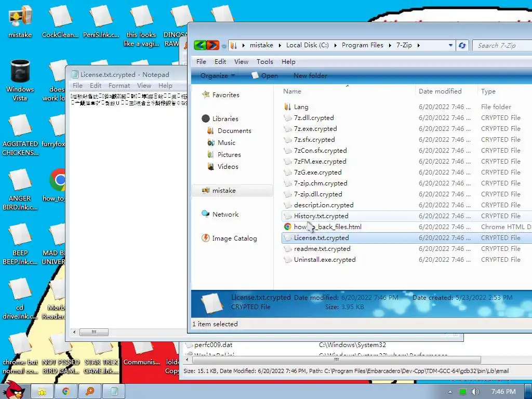Select the History.txt.crypted file
The height and width of the screenshot is (399, 532).
321,216
